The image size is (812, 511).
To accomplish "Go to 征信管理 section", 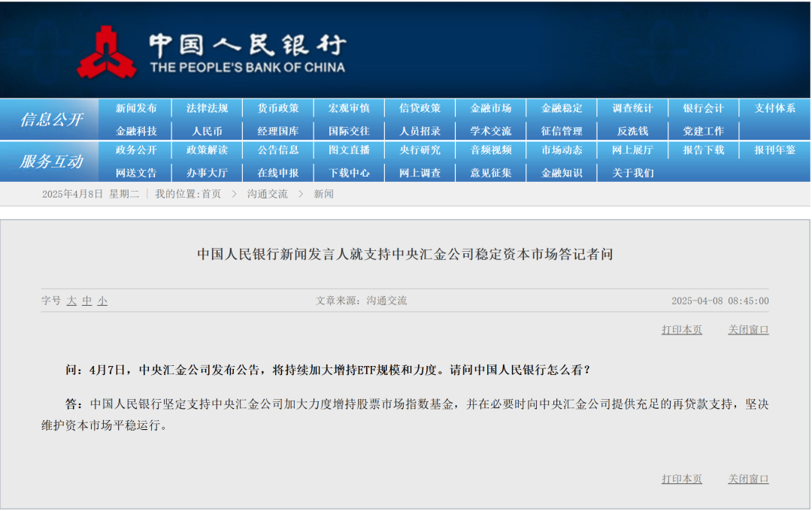I will [x=562, y=131].
